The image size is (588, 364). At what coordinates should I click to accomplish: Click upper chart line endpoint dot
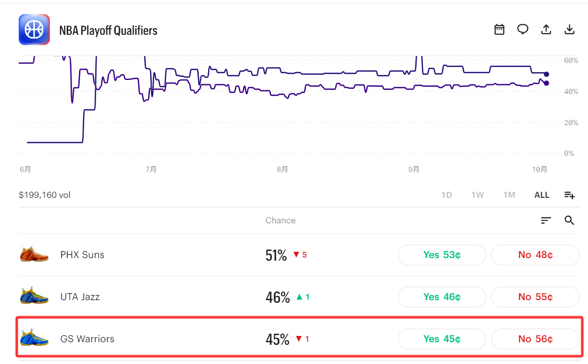(546, 74)
